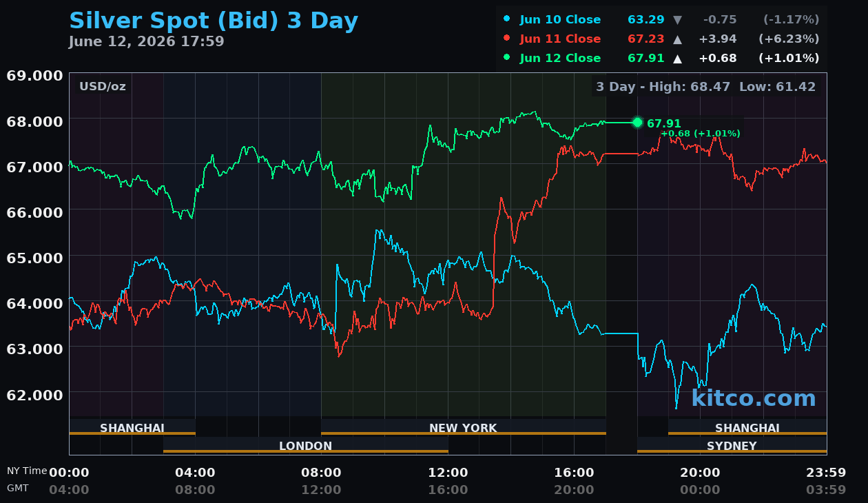The width and height of the screenshot is (868, 503).
Task: Click the 65.000 y-axis label
Action: 34,258
